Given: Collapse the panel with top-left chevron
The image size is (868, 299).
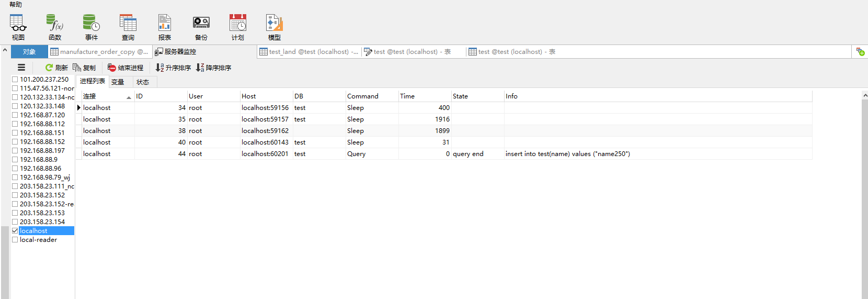Looking at the screenshot, I should tap(5, 51).
